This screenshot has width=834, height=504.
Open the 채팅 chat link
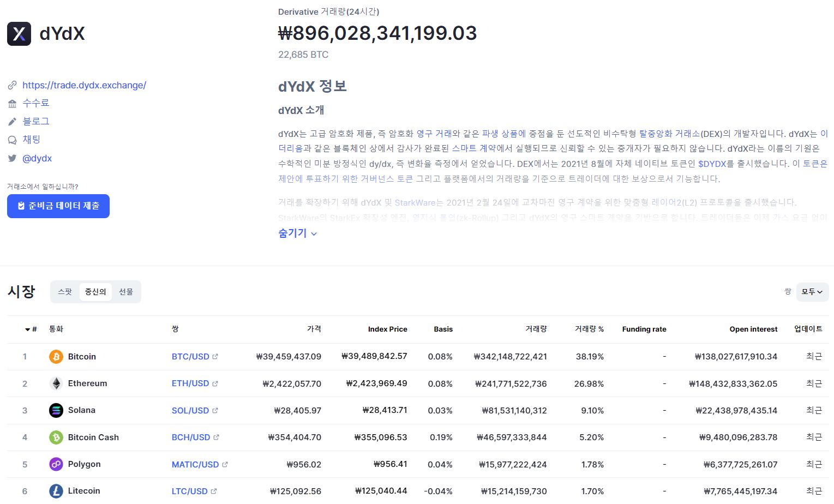click(x=32, y=140)
